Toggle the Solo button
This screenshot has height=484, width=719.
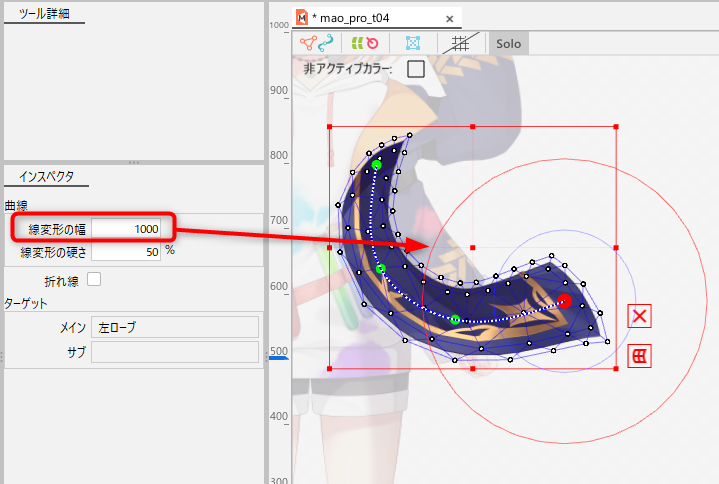[x=508, y=44]
